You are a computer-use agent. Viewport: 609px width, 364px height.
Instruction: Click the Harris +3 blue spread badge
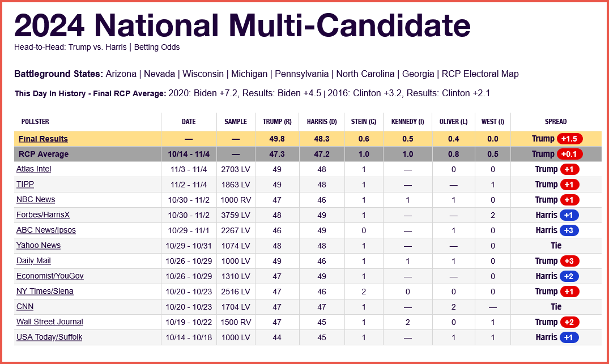click(569, 230)
